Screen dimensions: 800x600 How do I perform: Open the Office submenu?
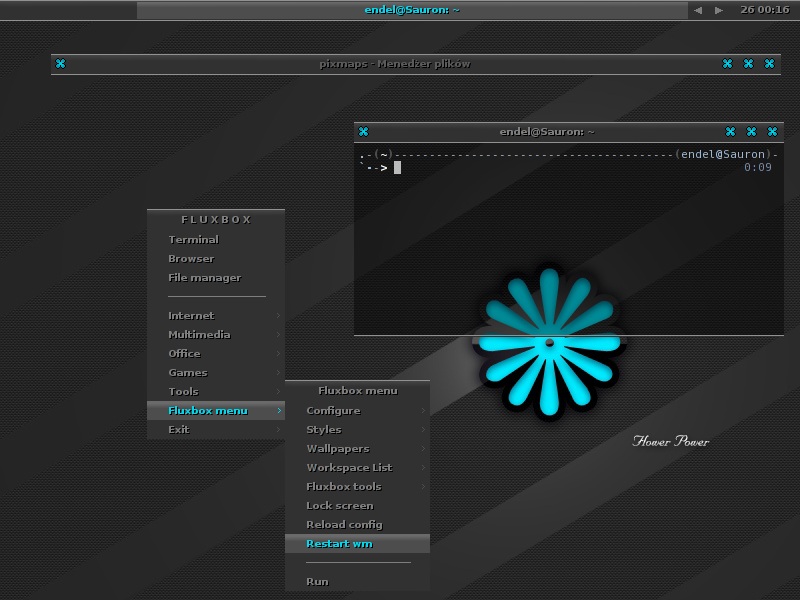click(x=216, y=354)
